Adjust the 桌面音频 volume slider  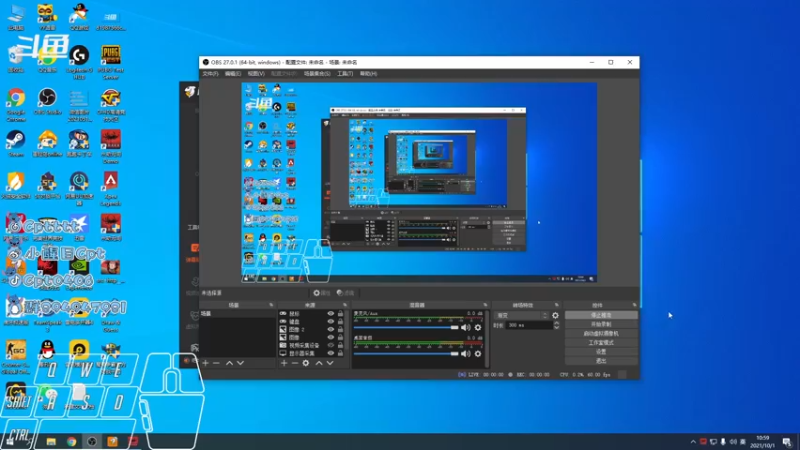pyautogui.click(x=406, y=354)
